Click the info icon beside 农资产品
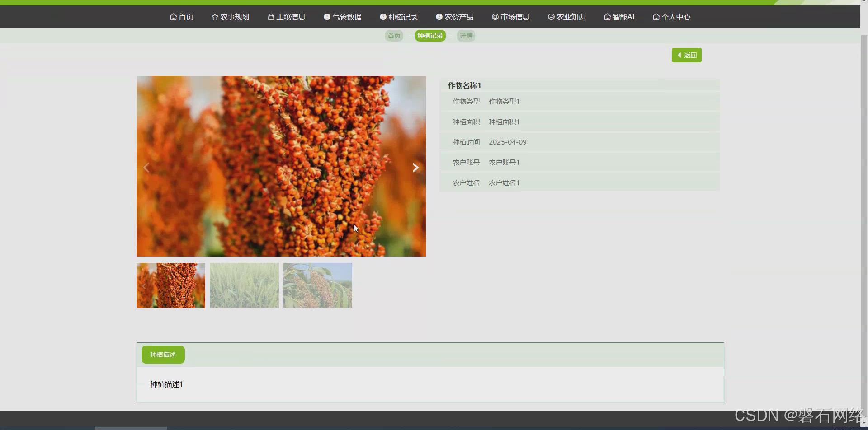868x430 pixels. pyautogui.click(x=439, y=17)
